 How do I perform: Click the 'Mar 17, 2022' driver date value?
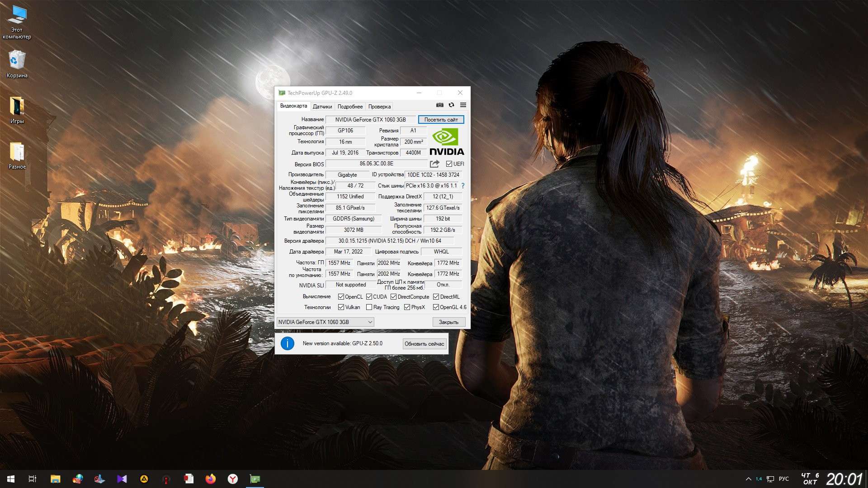(x=348, y=252)
